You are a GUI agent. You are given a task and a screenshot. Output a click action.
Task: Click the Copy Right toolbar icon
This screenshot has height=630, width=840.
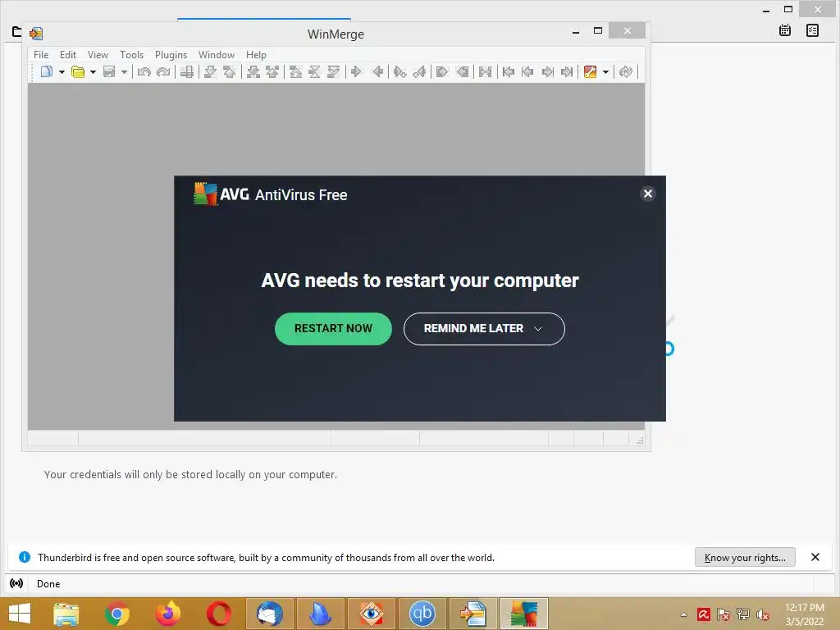(x=357, y=71)
